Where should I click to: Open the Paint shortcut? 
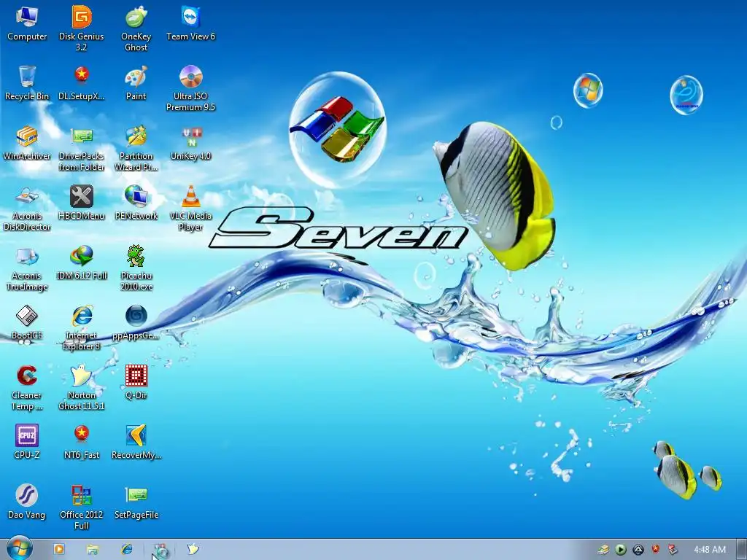[136, 83]
